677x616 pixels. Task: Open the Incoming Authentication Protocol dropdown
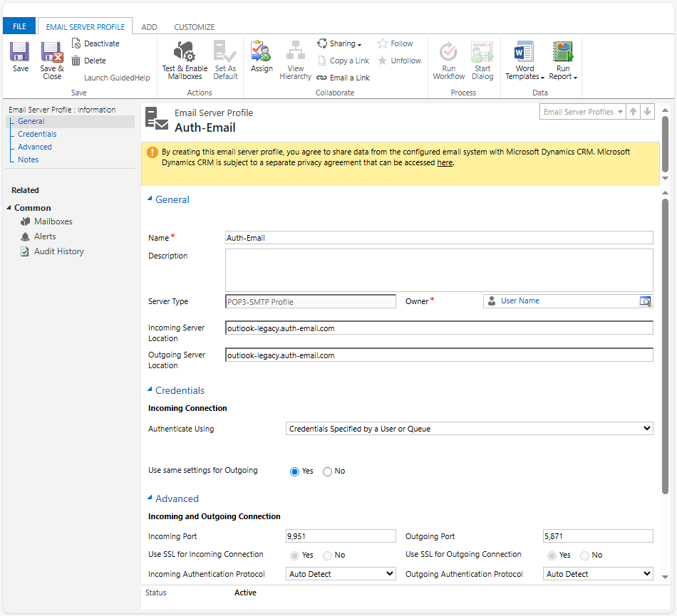(x=341, y=573)
